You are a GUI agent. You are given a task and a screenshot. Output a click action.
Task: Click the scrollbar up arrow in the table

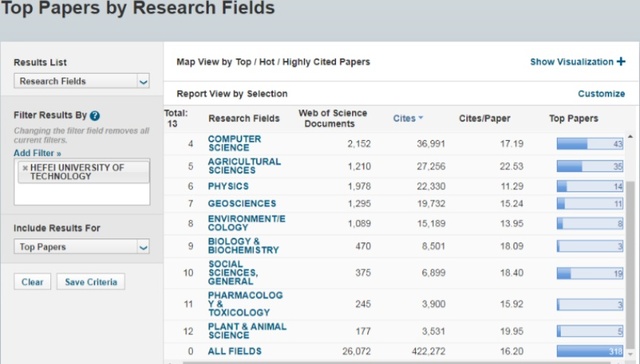click(630, 137)
